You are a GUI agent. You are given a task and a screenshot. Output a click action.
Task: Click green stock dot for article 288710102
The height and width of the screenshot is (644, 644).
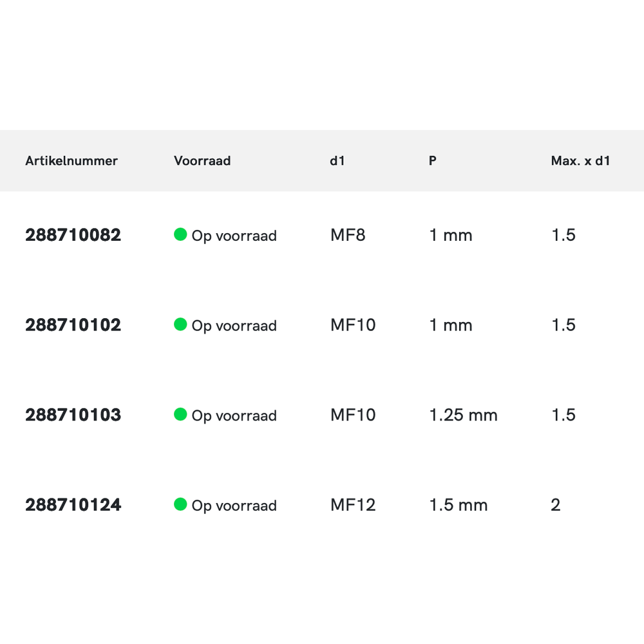(x=180, y=325)
